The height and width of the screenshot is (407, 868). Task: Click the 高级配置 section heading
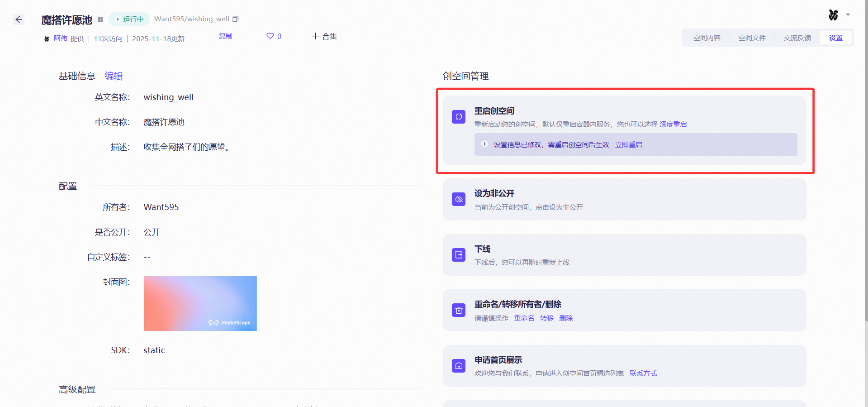click(x=77, y=390)
